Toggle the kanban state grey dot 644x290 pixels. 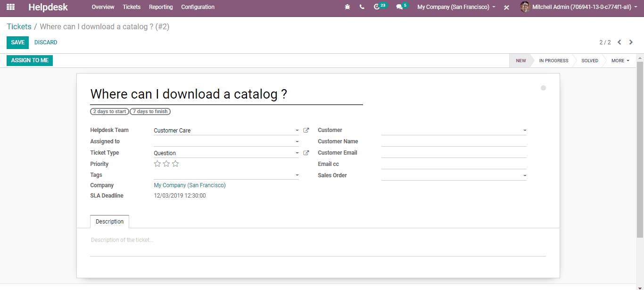pyautogui.click(x=543, y=88)
